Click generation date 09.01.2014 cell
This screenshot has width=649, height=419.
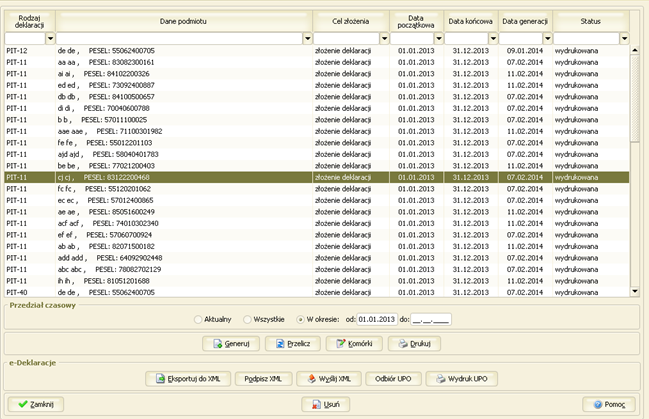tap(525, 51)
